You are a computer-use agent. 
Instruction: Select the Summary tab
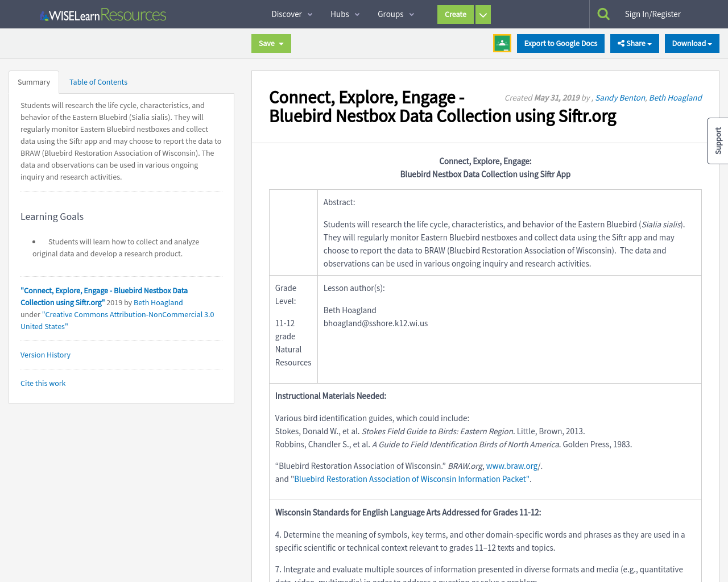pyautogui.click(x=34, y=81)
